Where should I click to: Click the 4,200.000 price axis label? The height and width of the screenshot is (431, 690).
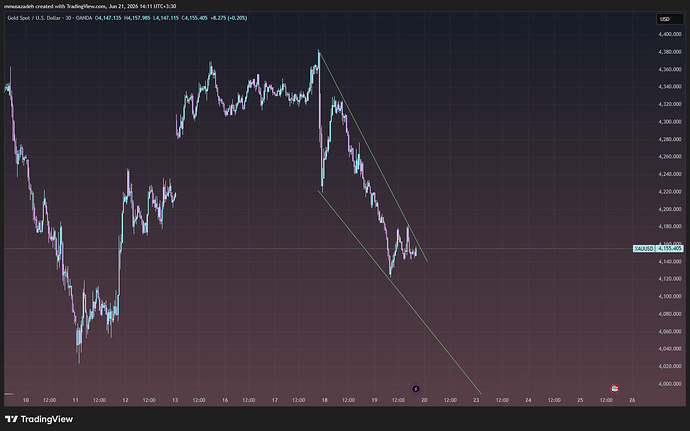point(670,209)
